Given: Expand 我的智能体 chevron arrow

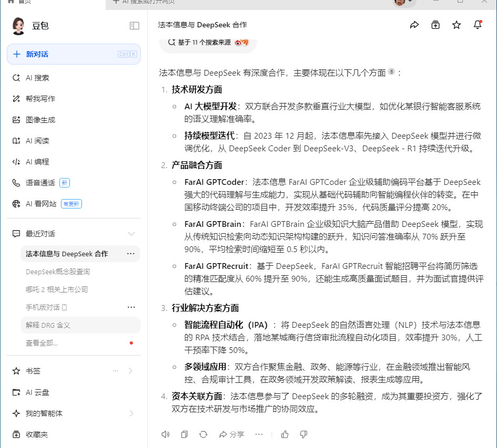Looking at the screenshot, I should (x=131, y=413).
